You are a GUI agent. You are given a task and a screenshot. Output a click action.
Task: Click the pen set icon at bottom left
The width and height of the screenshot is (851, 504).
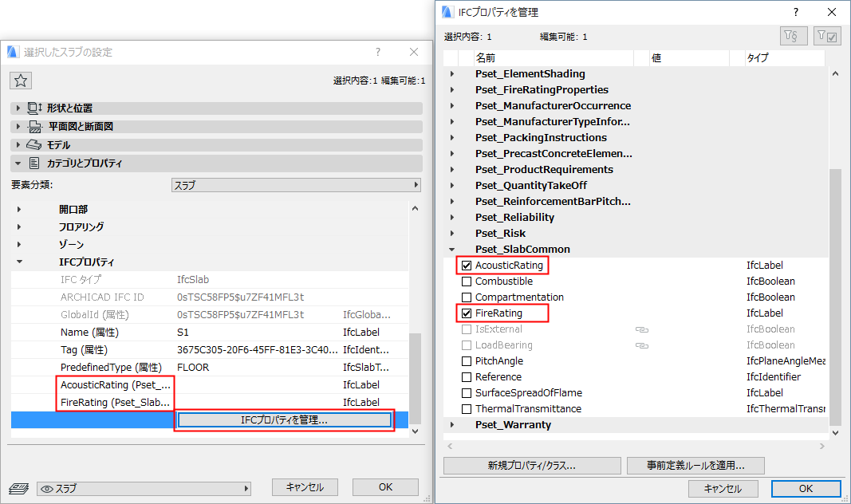tap(18, 487)
